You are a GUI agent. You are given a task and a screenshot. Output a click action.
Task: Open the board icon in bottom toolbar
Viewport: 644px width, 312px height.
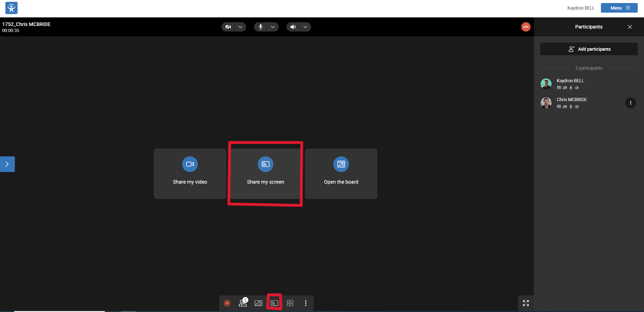click(259, 303)
